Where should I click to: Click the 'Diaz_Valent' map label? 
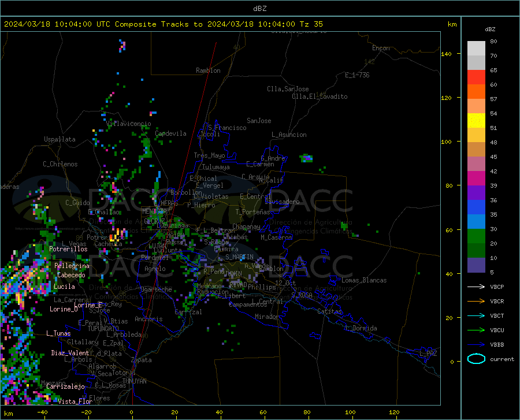coord(70,353)
